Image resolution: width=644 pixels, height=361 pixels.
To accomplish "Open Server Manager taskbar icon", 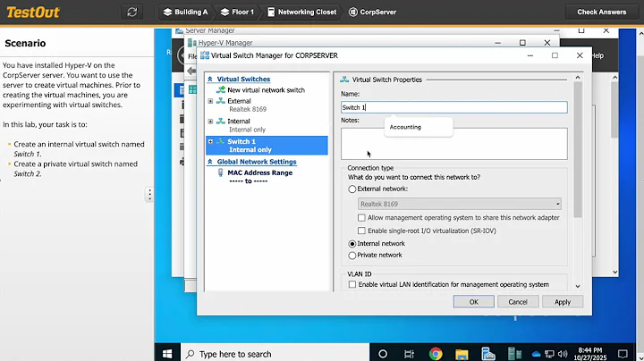I will pyautogui.click(x=488, y=354).
